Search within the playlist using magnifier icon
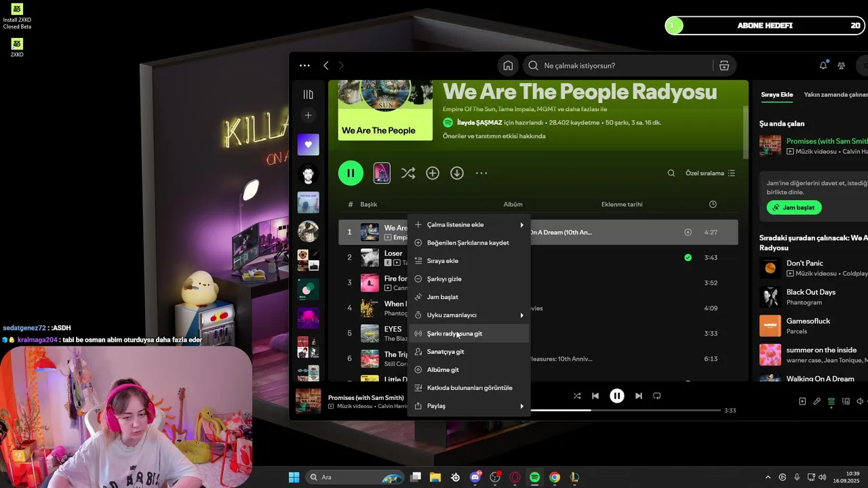 point(671,174)
